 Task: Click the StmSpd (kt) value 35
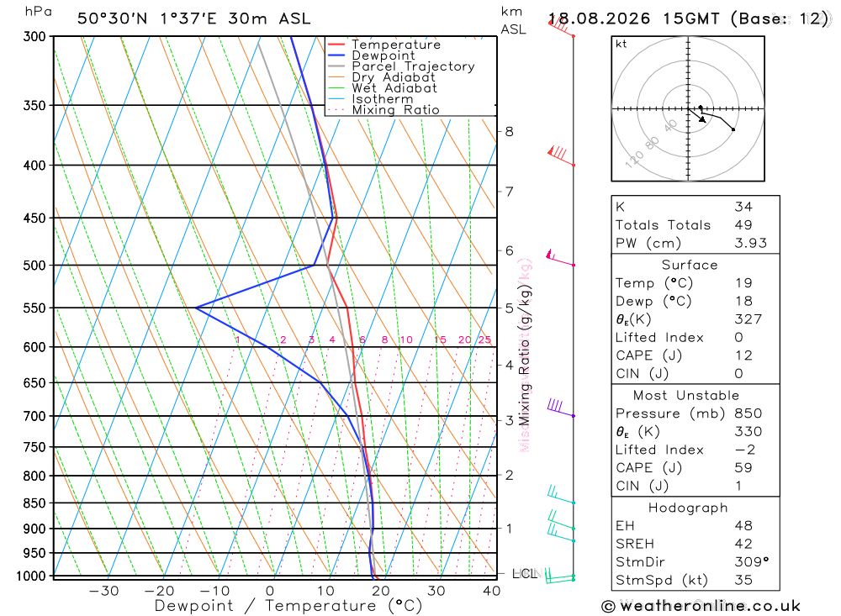pyautogui.click(x=743, y=580)
